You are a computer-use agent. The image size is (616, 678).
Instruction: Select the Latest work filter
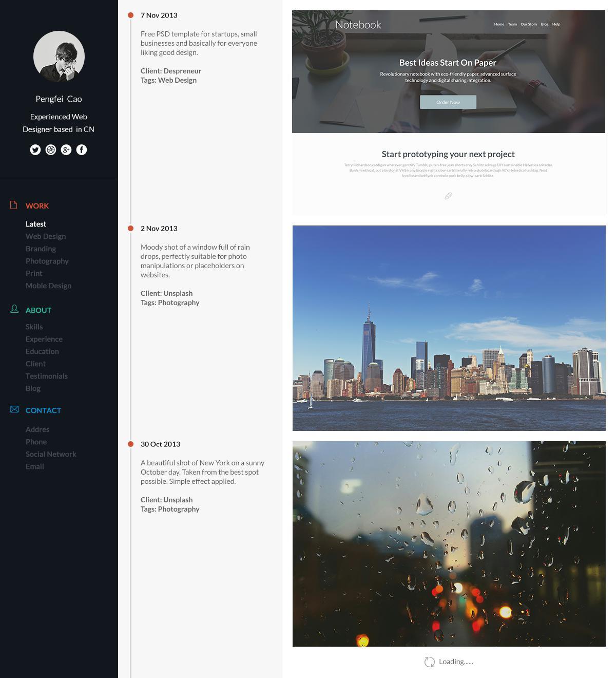click(36, 224)
